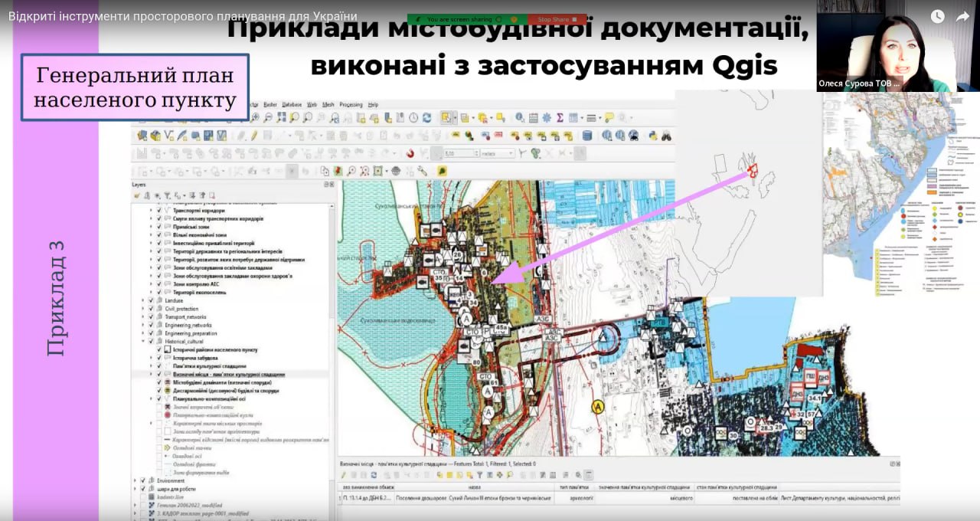The width and height of the screenshot is (980, 521).
Task: Click Remove Layer icon in Layers panel
Action: pyautogui.click(x=211, y=195)
